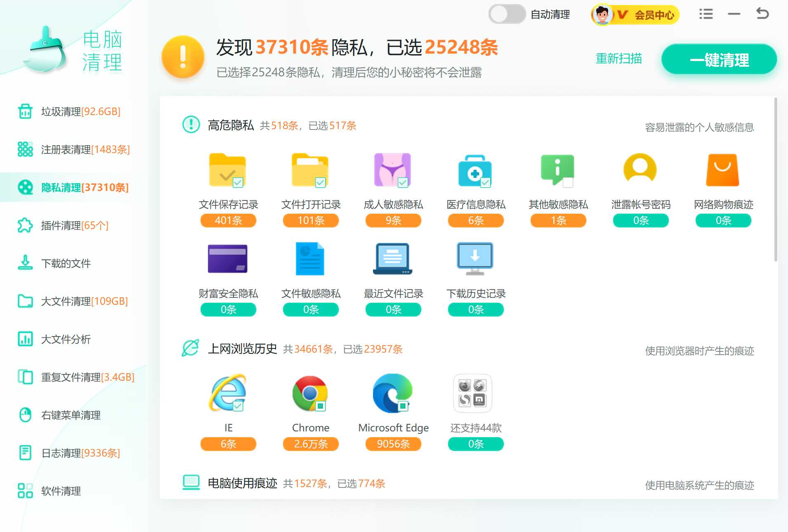Screen dimensions: 788x532
Task: Click the Microsoft Edge history icon
Action: 392,393
